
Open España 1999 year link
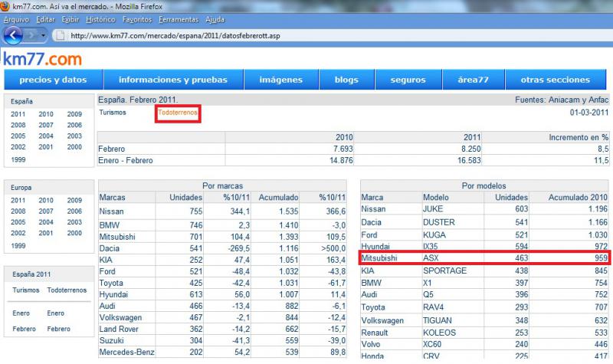coord(18,160)
